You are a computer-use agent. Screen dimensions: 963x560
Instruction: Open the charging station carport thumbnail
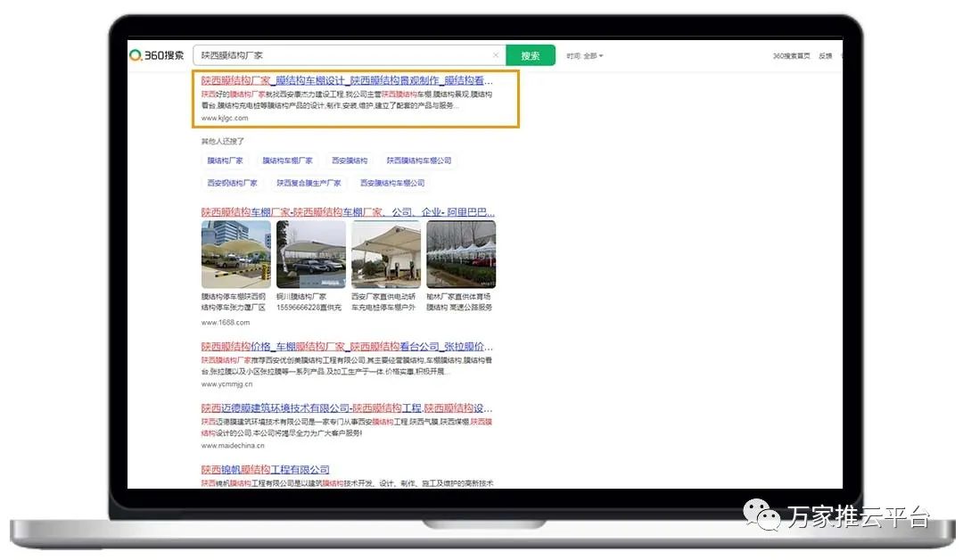point(386,254)
